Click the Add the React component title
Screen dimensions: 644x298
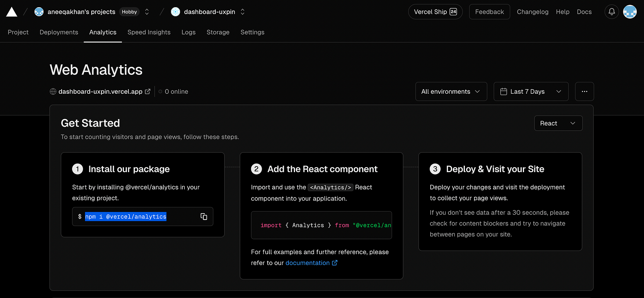point(322,169)
